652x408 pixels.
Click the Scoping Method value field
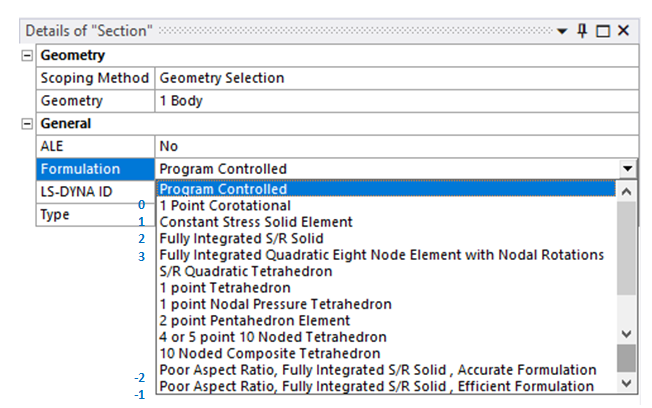395,78
